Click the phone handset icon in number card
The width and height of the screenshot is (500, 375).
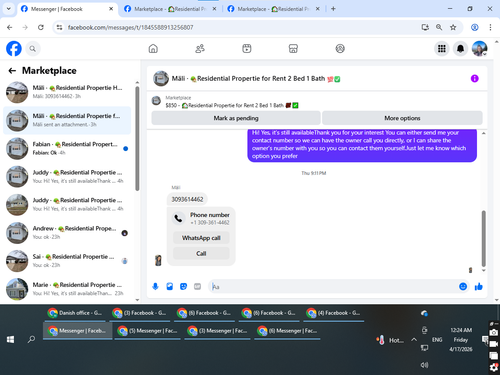[178, 218]
